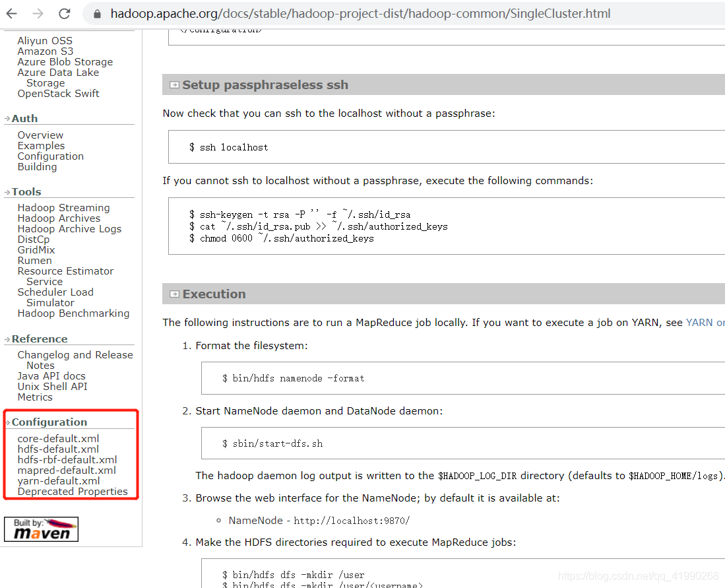Click the 'chmod 0600' command line
Screen dimensions: 725x588
281,239
